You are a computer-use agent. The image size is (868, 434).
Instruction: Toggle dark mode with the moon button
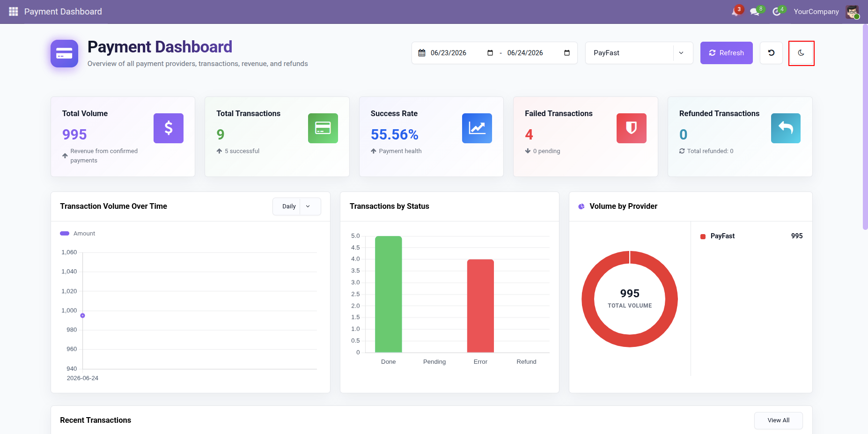point(801,53)
